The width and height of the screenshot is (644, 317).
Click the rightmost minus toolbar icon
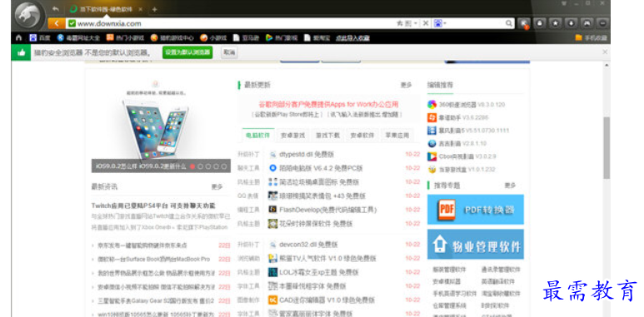pos(602,23)
